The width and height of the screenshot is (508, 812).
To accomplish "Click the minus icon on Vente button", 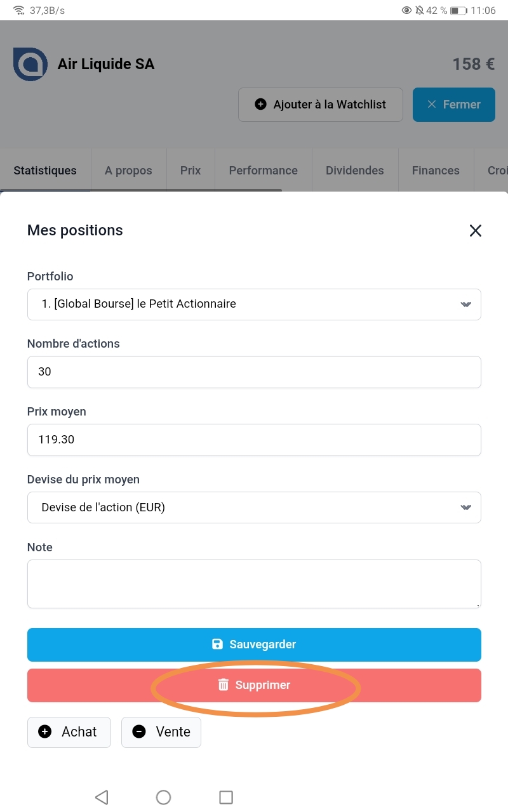I will pyautogui.click(x=139, y=732).
